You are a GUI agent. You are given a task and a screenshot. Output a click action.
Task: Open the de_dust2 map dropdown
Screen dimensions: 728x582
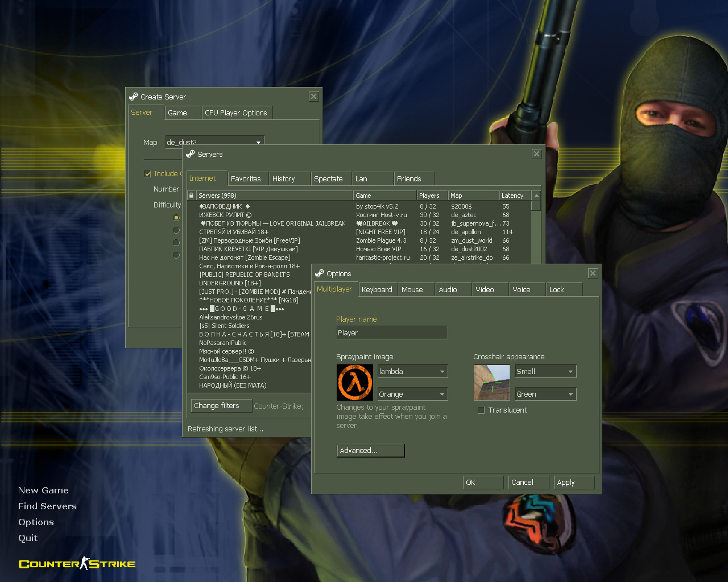click(x=258, y=141)
